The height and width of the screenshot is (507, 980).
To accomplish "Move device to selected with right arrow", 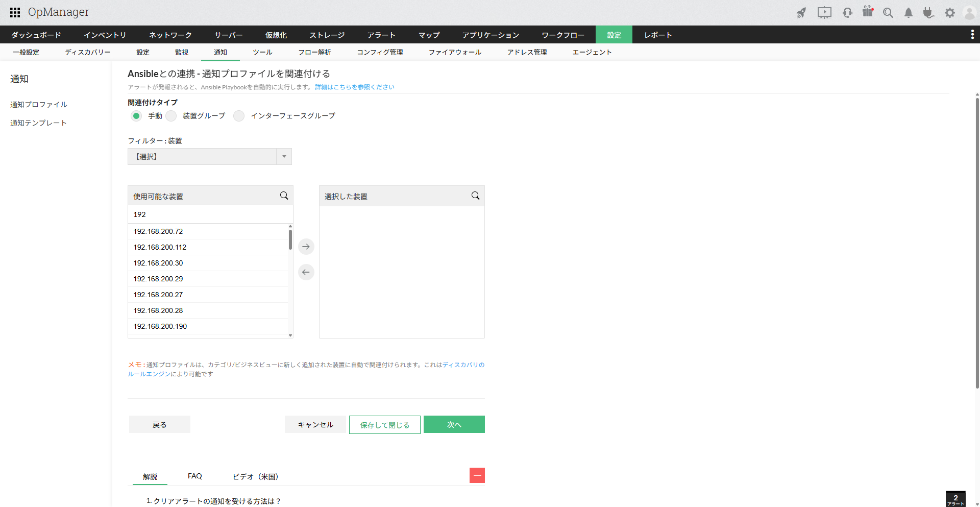I will [x=306, y=247].
